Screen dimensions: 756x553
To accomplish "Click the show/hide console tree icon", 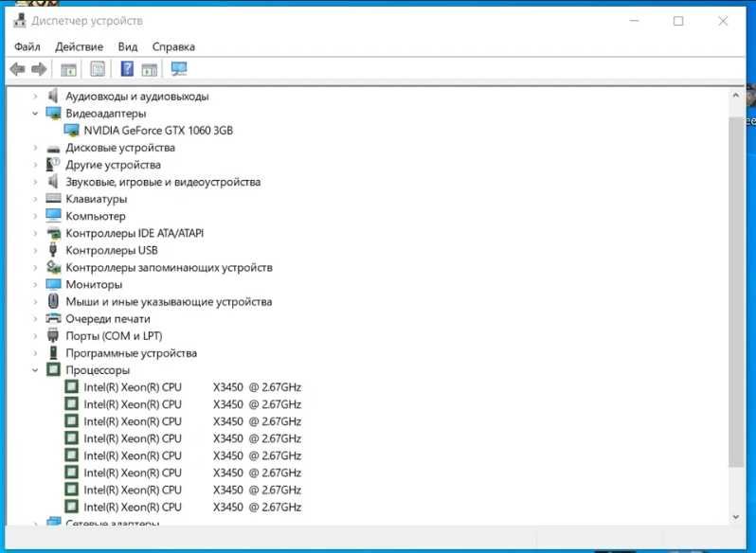I will click(69, 70).
